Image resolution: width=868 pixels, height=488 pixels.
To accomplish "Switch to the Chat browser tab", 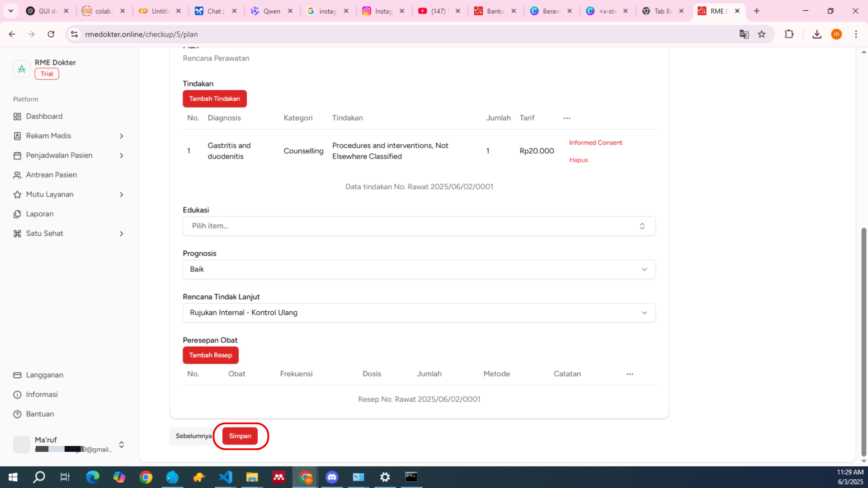I will [x=214, y=11].
